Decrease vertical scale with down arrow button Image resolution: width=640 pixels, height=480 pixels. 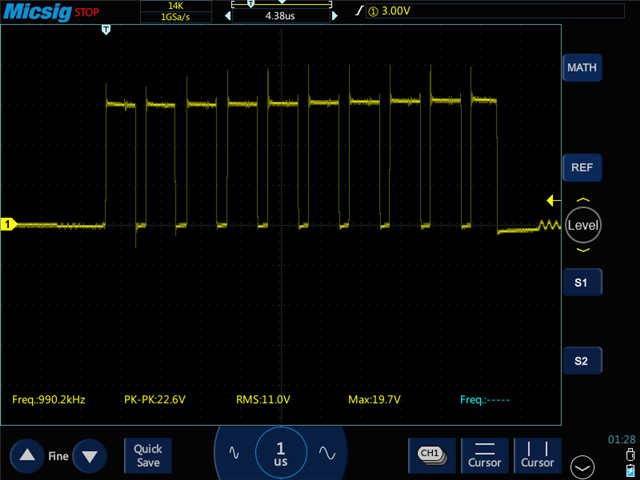(89, 456)
